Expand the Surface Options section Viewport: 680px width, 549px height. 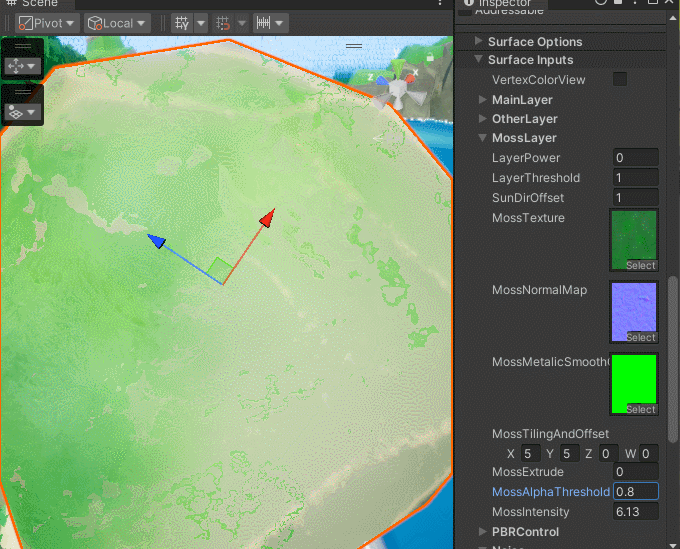point(534,42)
